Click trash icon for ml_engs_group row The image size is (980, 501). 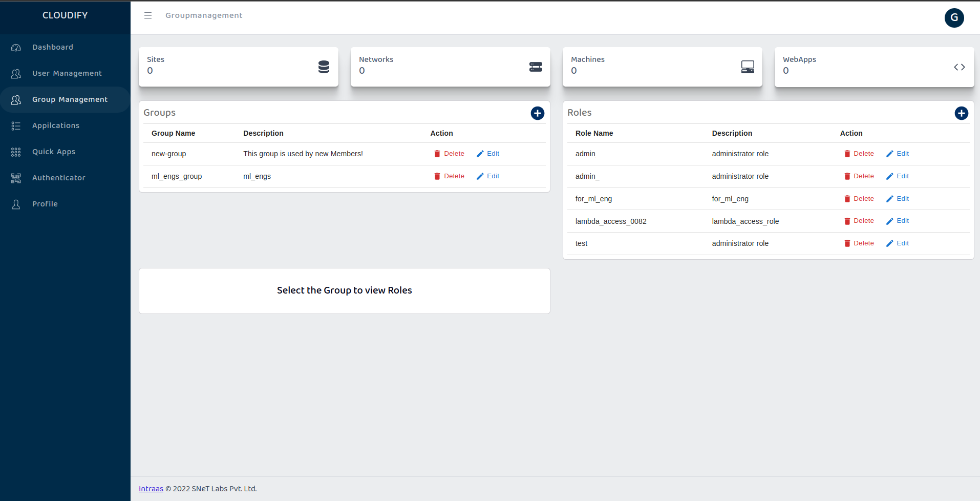437,176
